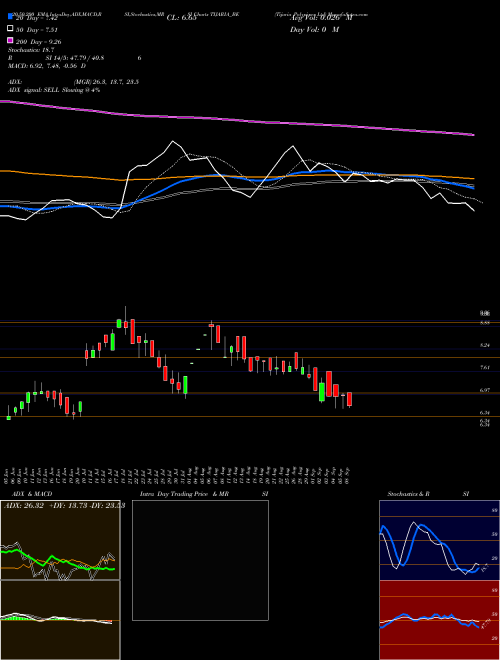Click the 'SI 14/5: 47.79 / 49.8' reading
Screen dimensions: 500x660
point(75,58)
